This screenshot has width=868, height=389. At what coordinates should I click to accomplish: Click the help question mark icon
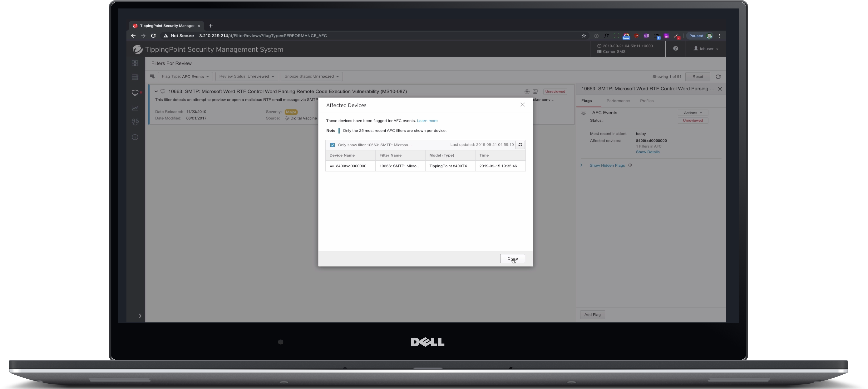tap(676, 48)
